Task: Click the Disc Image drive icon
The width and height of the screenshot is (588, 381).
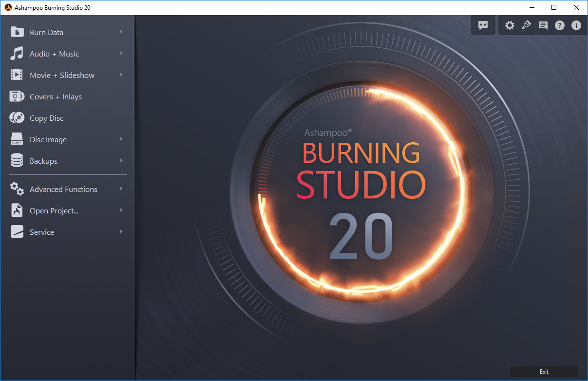Action: click(x=17, y=139)
